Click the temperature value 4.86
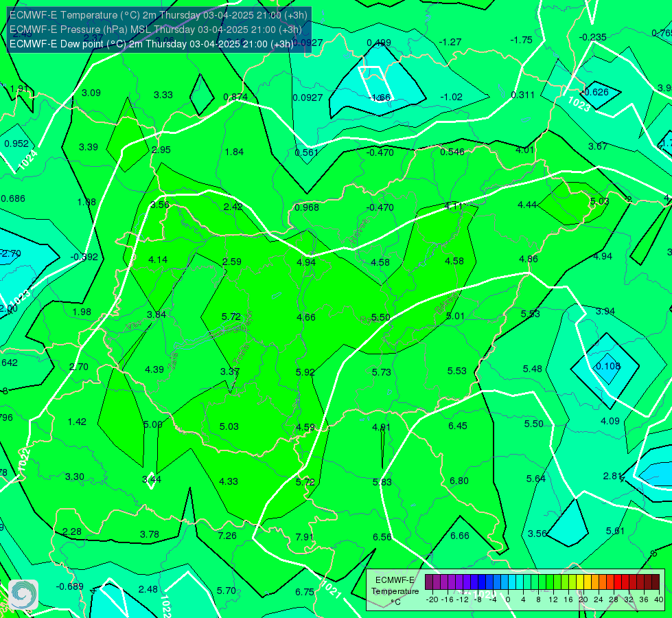Screen dimensions: 672x618 (529, 259)
